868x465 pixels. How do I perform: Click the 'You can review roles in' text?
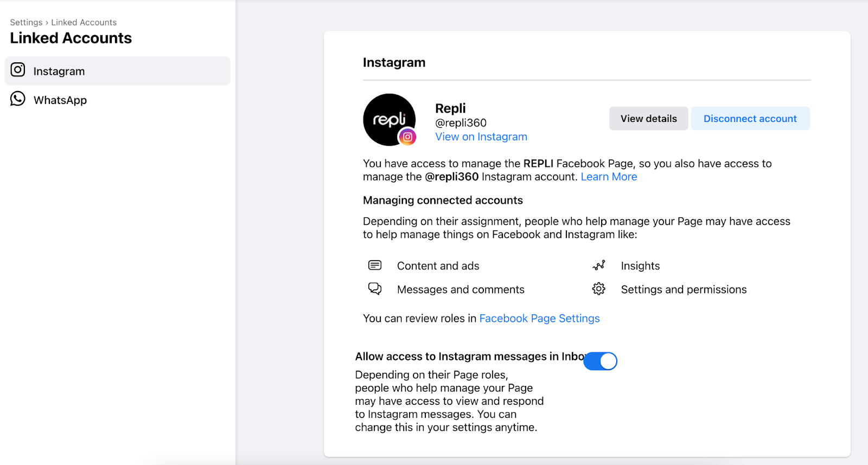tap(420, 318)
